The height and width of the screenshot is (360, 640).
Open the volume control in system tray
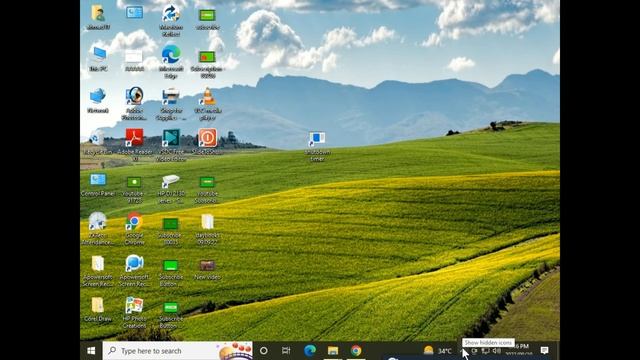pyautogui.click(x=497, y=351)
